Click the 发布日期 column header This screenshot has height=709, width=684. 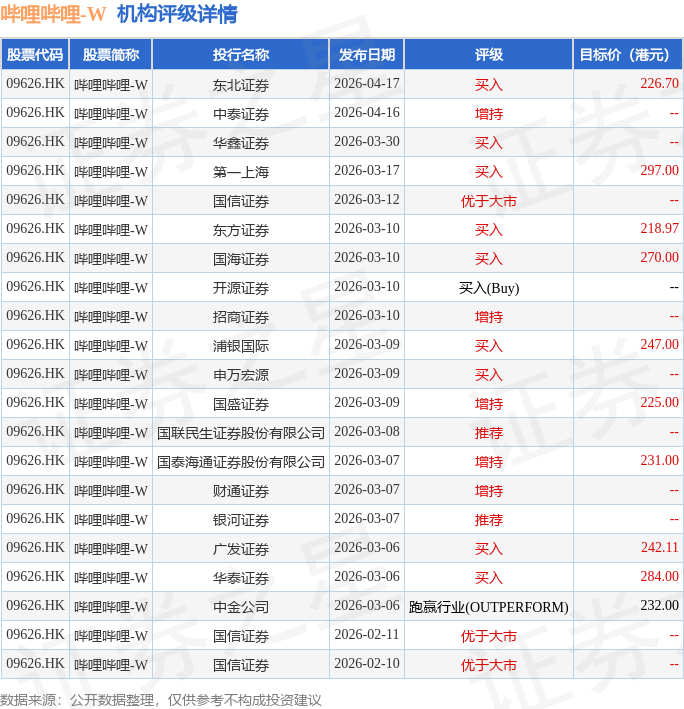(367, 55)
